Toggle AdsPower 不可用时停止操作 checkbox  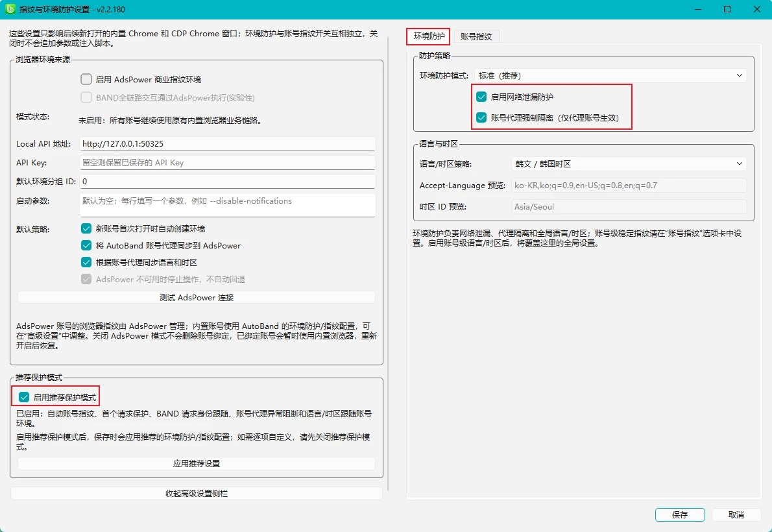86,279
